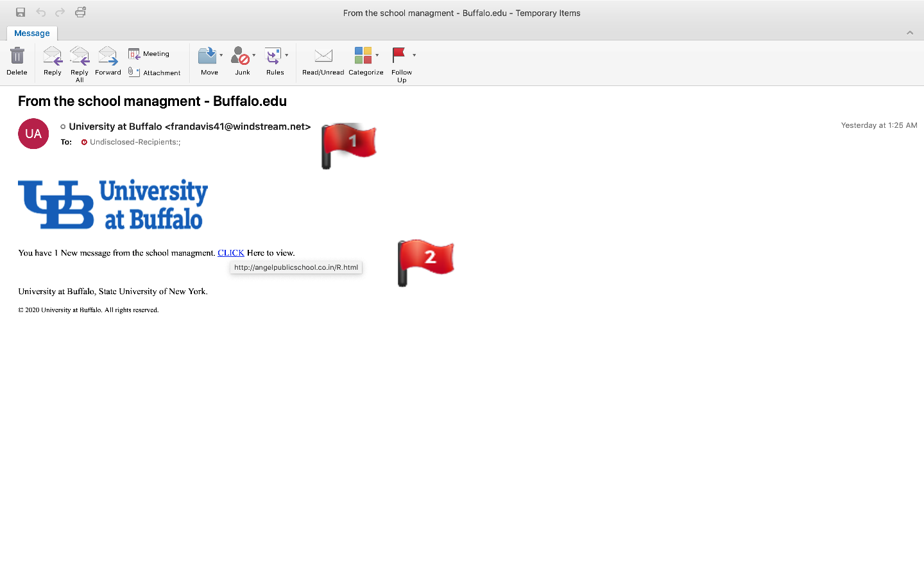Collapse the ribbon using the chevron
This screenshot has height=578, width=924.
(x=910, y=33)
